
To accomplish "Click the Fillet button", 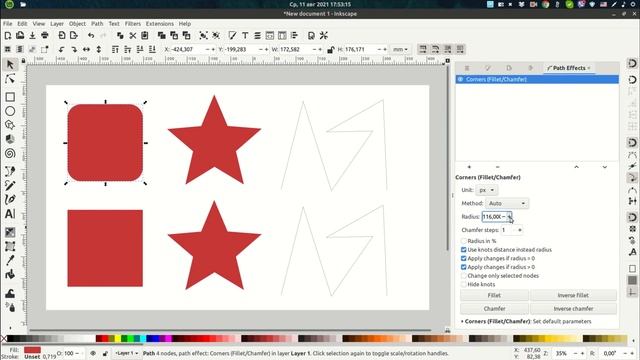I will coord(494,295).
